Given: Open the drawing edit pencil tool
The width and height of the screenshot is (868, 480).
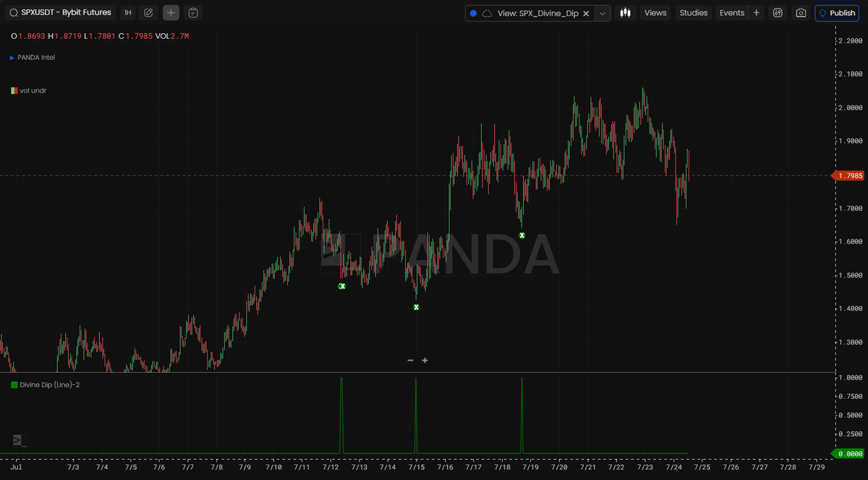Looking at the screenshot, I should click(148, 12).
